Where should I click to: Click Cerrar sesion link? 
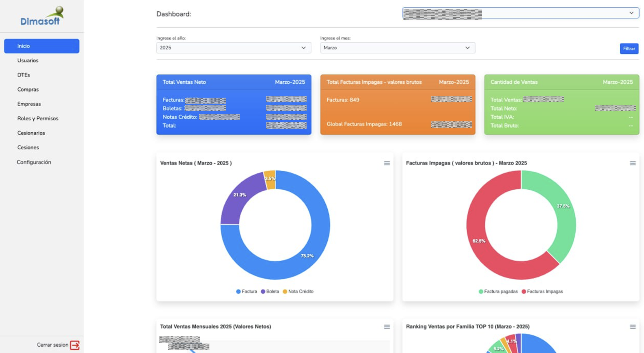(53, 345)
